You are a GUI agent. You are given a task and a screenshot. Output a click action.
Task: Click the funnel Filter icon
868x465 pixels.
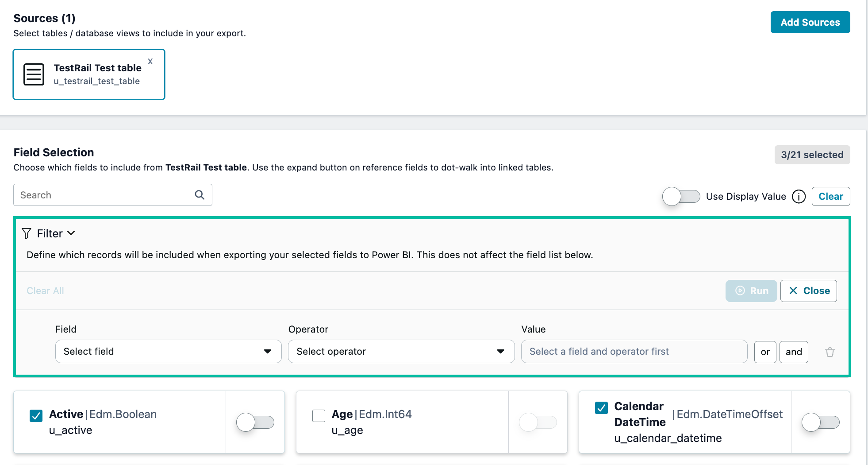27,233
